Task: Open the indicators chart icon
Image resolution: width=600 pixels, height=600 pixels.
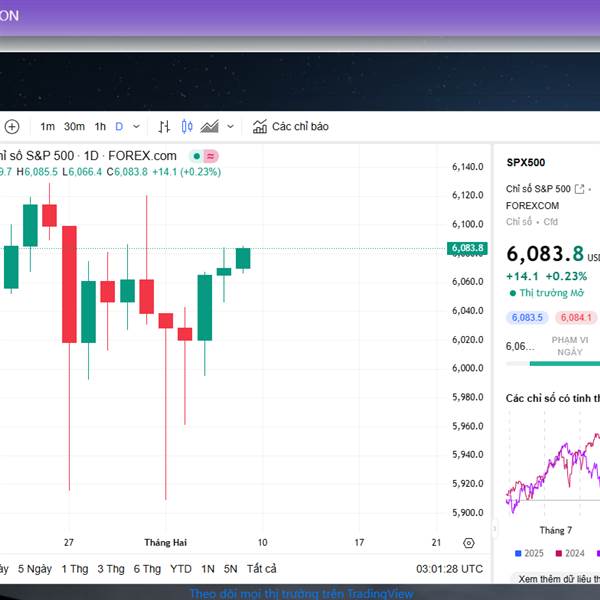Action: pyautogui.click(x=260, y=127)
